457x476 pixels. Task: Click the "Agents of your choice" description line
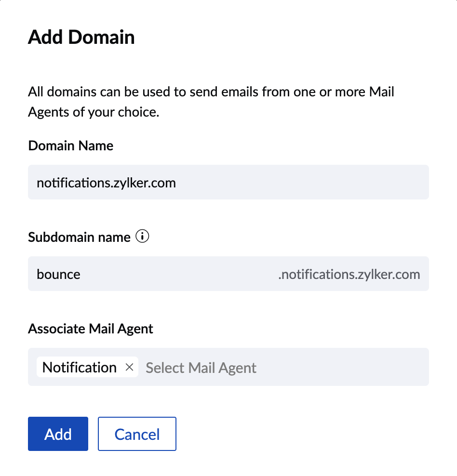coord(94,113)
